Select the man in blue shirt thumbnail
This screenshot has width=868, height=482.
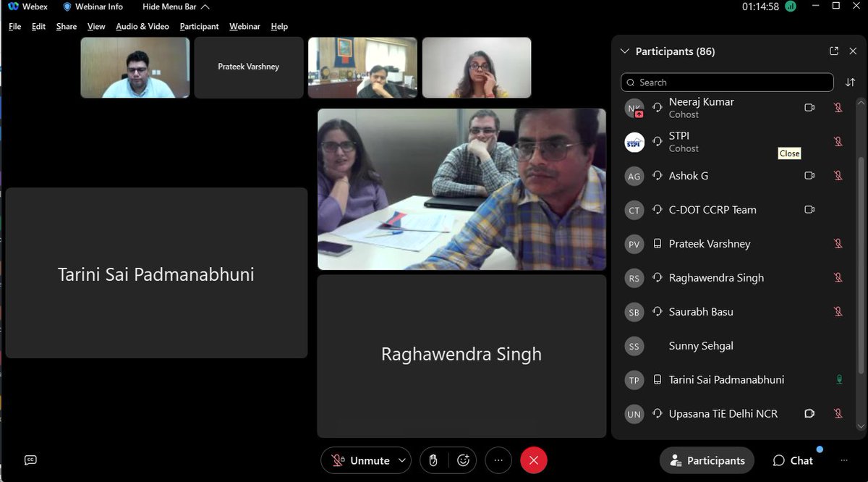pyautogui.click(x=135, y=67)
